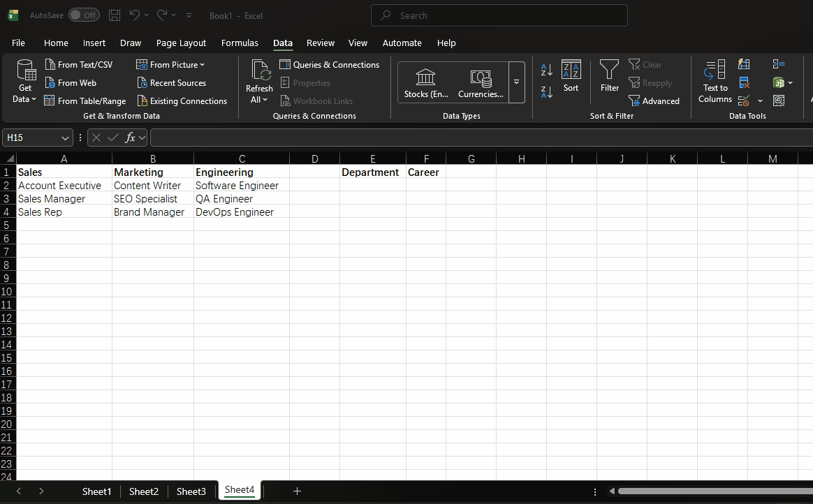Open the Filter tool
Viewport: 813px width, 504px height.
coord(609,77)
